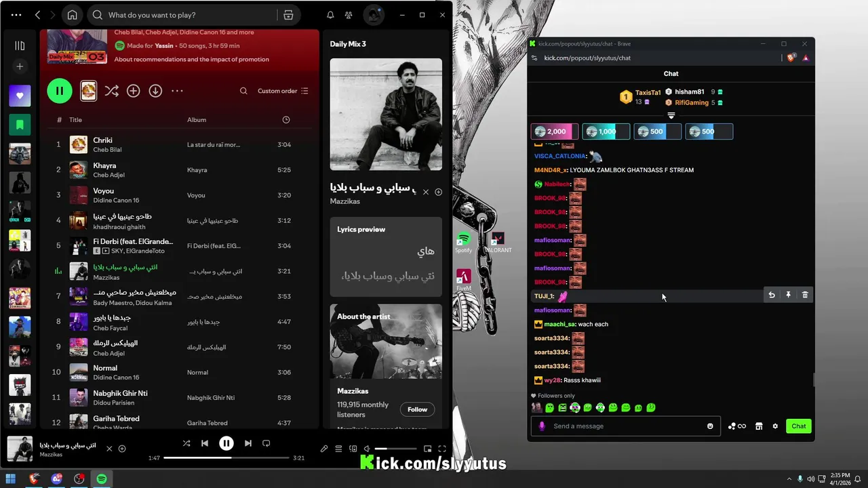Open the Custom order sort dropdown
Screen dimensions: 868x488
tap(283, 91)
